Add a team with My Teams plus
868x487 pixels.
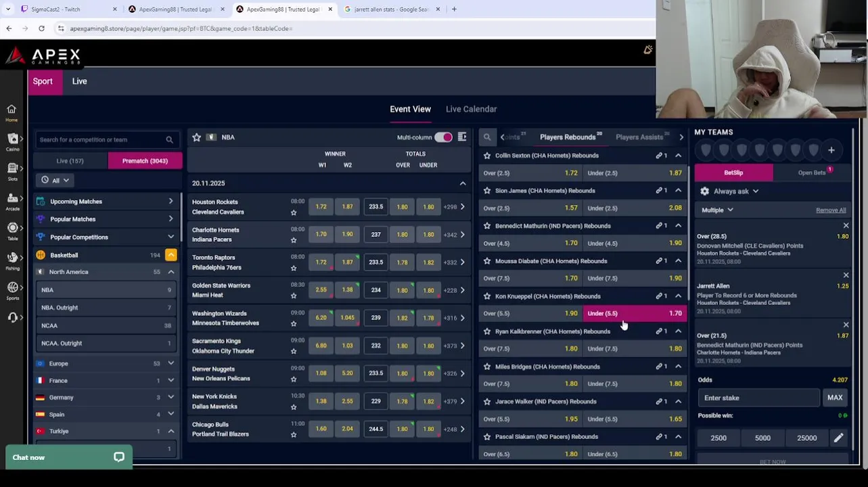pyautogui.click(x=831, y=150)
